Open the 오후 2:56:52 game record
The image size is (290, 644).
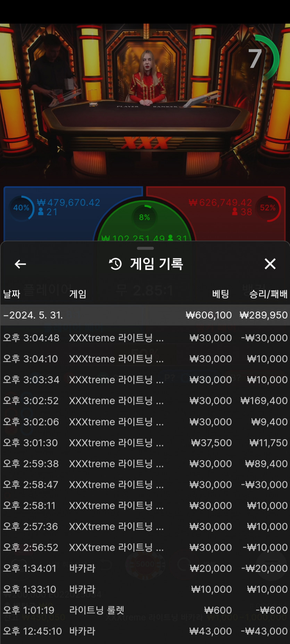(x=145, y=547)
